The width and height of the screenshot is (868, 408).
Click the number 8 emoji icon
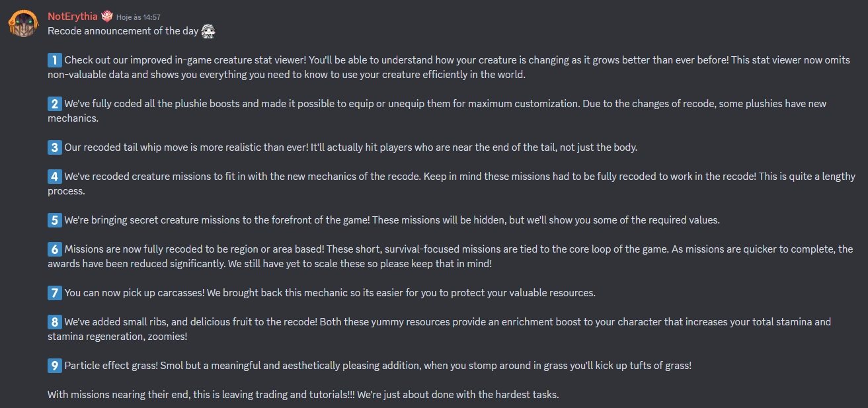[55, 322]
